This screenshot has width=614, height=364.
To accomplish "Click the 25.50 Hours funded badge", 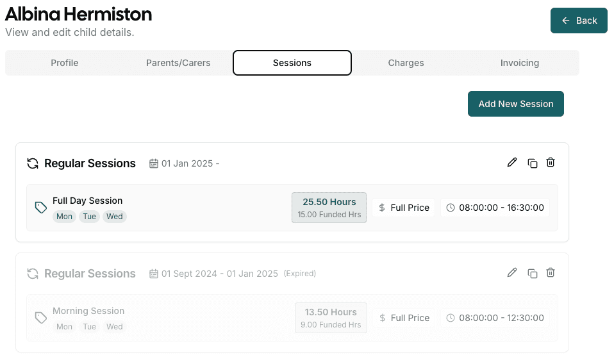I will coord(329,208).
